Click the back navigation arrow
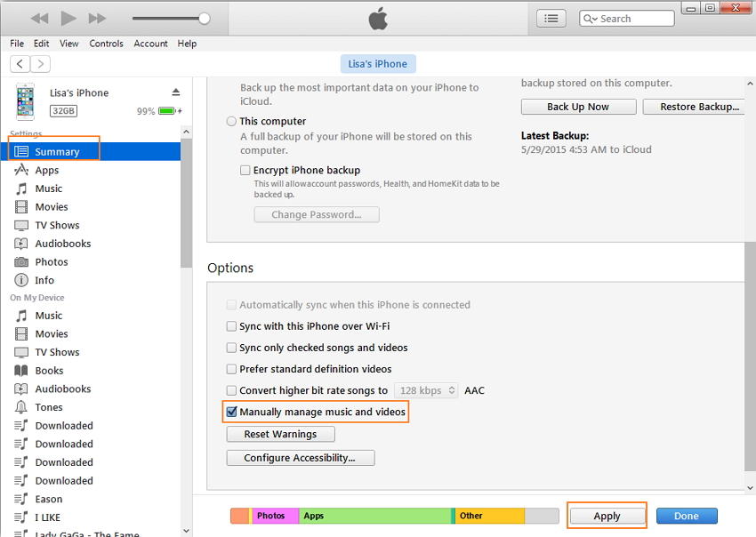The height and width of the screenshot is (537, 756). pyautogui.click(x=20, y=63)
